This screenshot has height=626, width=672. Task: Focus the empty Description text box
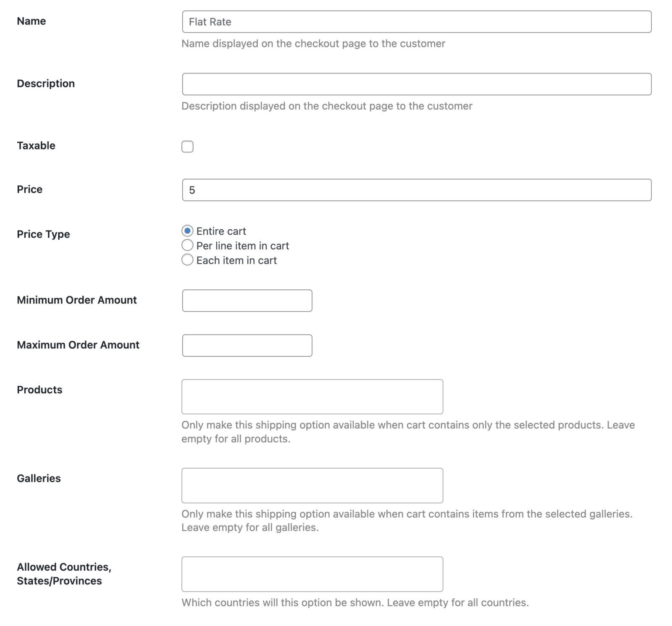[x=416, y=84]
